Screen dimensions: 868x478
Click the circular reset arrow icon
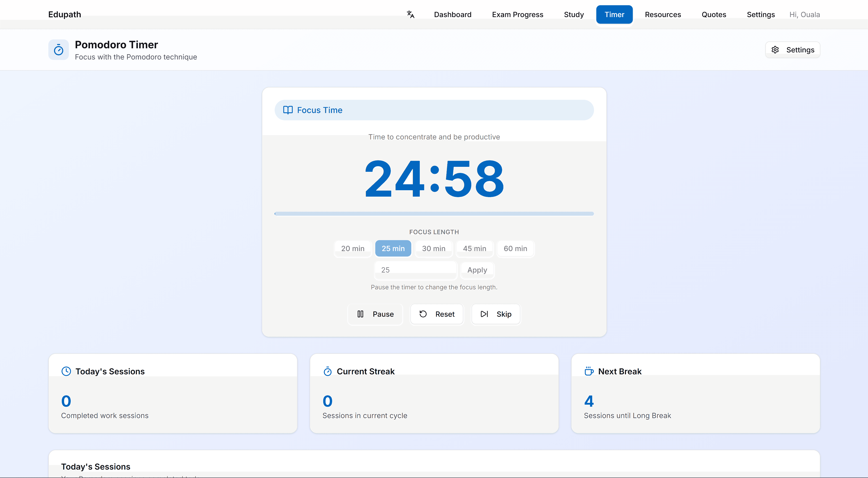[x=423, y=314]
